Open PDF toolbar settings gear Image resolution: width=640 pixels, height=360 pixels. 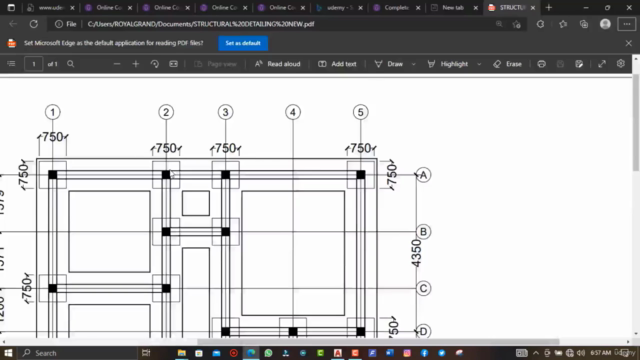(621, 64)
